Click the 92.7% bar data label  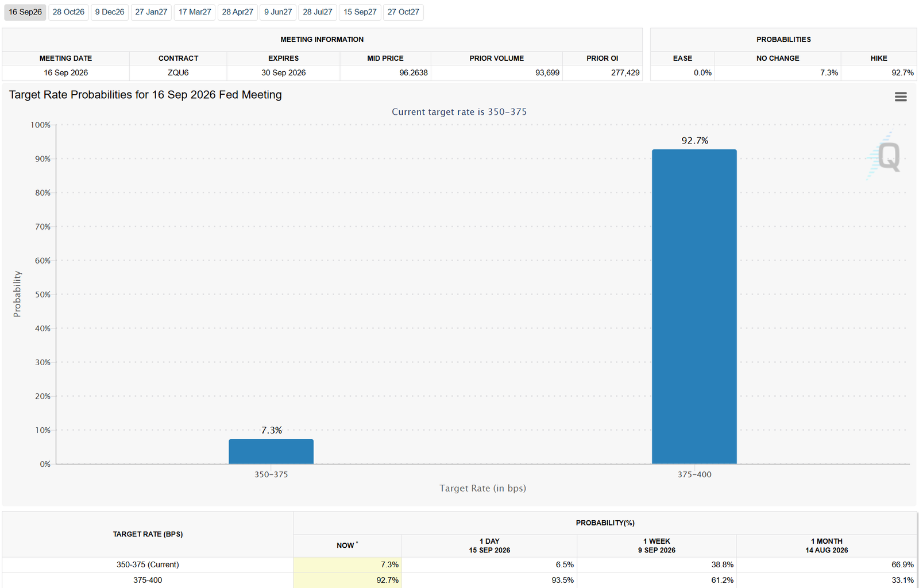(x=694, y=141)
